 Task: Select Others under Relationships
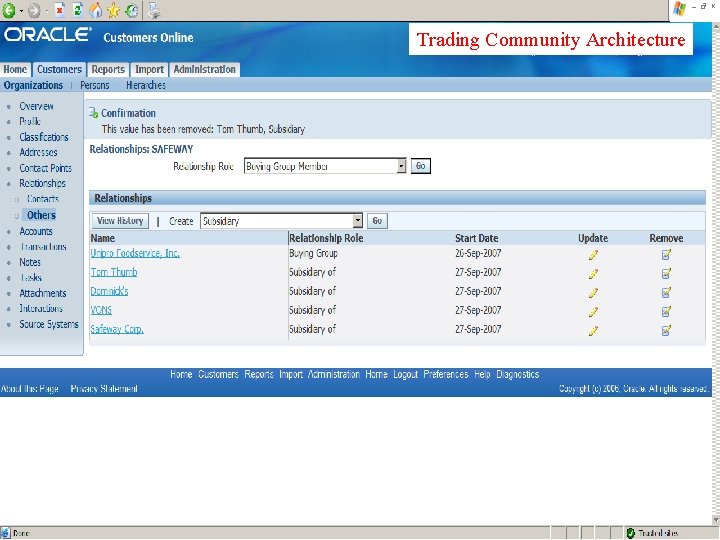tap(41, 215)
